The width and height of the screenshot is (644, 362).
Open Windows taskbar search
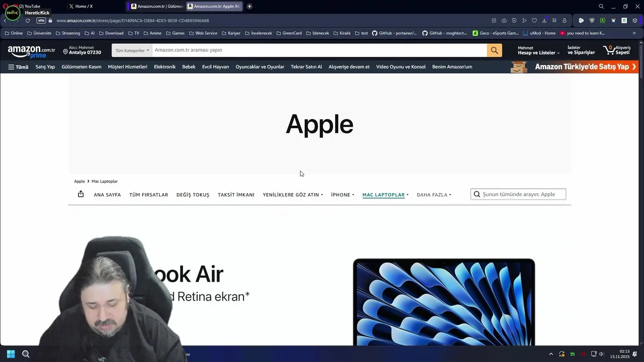[x=26, y=354]
